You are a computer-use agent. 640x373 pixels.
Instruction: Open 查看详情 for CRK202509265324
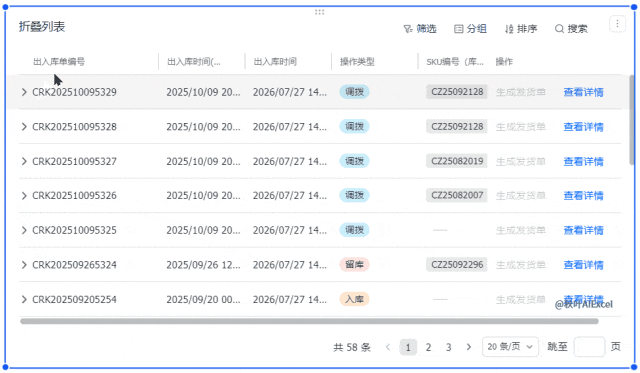pos(583,265)
